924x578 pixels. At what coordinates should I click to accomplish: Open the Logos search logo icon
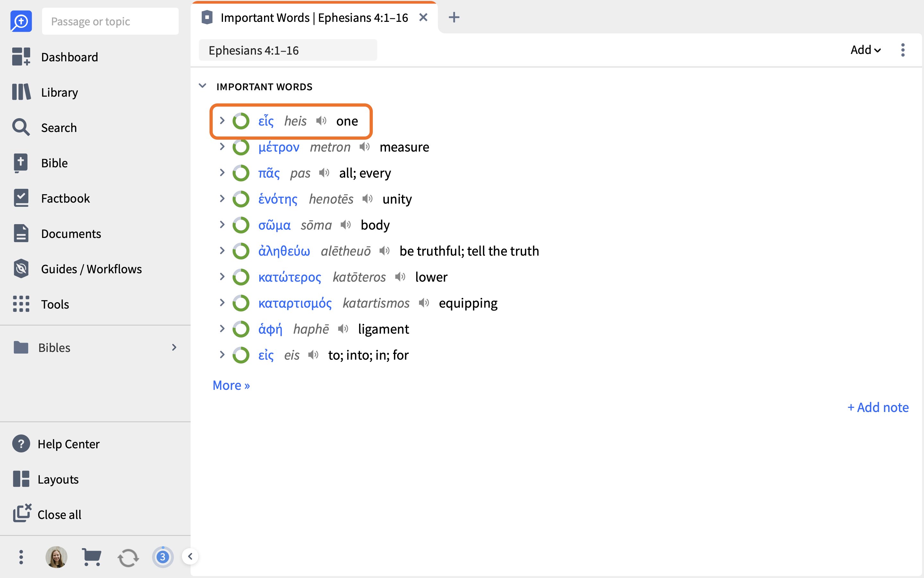pos(21,22)
